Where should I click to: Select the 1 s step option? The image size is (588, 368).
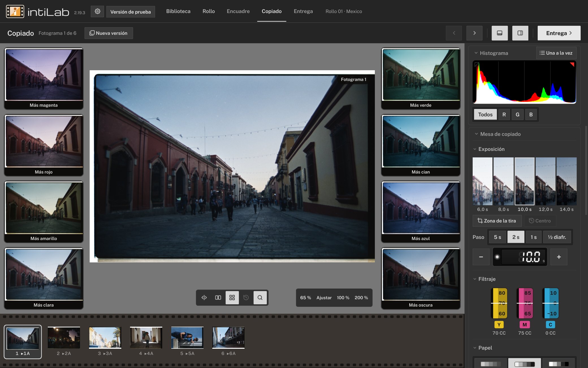pyautogui.click(x=533, y=237)
